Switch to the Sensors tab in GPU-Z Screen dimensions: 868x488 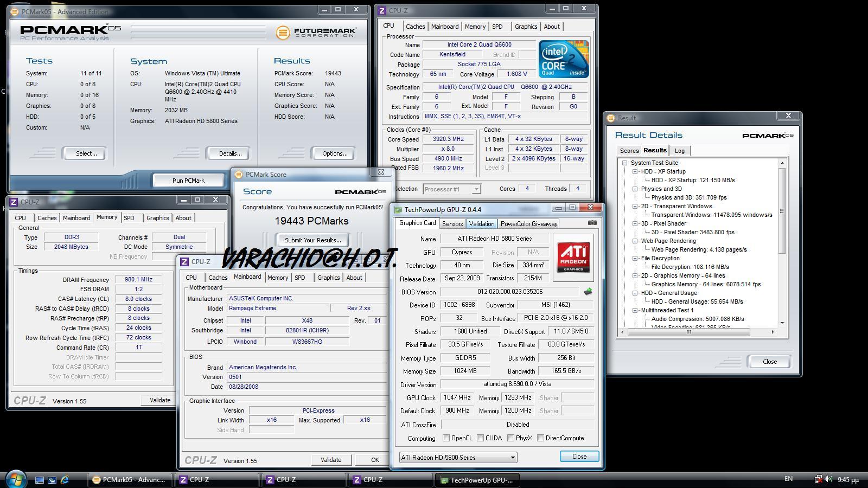tap(452, 223)
